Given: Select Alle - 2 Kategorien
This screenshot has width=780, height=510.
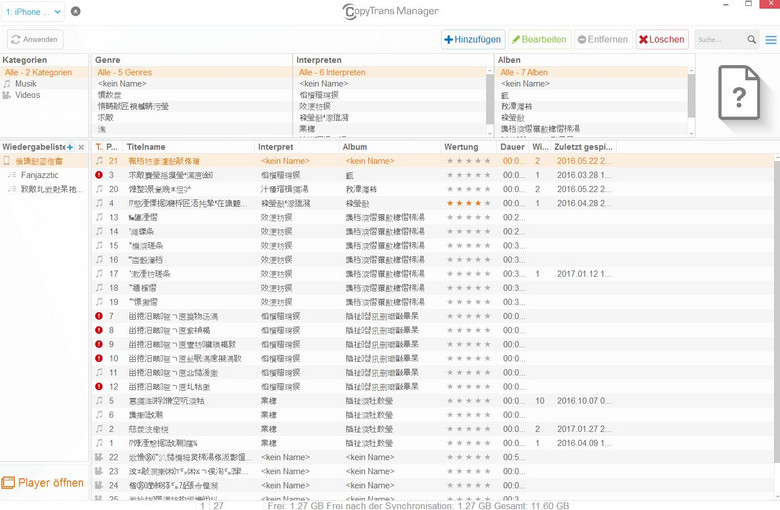Looking at the screenshot, I should pos(44,72).
